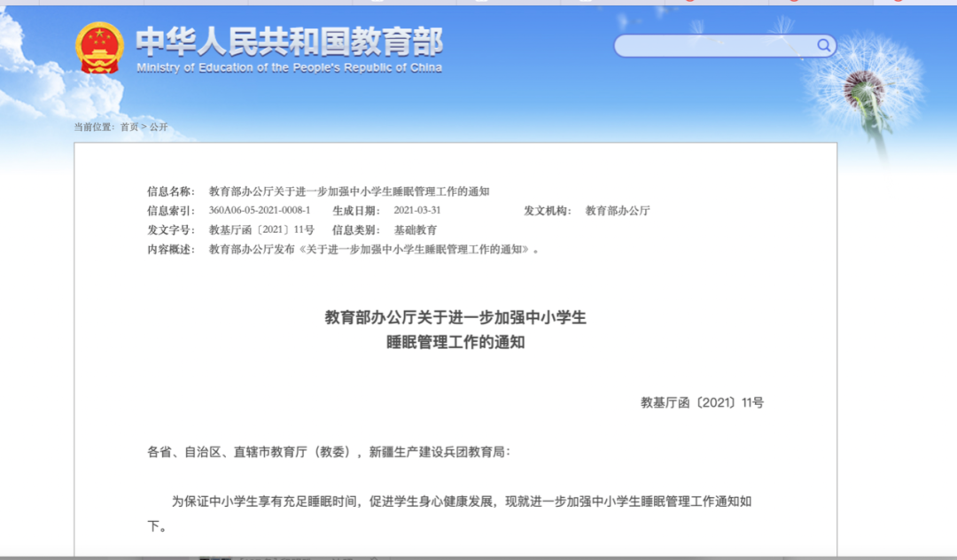
Task: Click the 信息类别 field label
Action: click(x=356, y=230)
